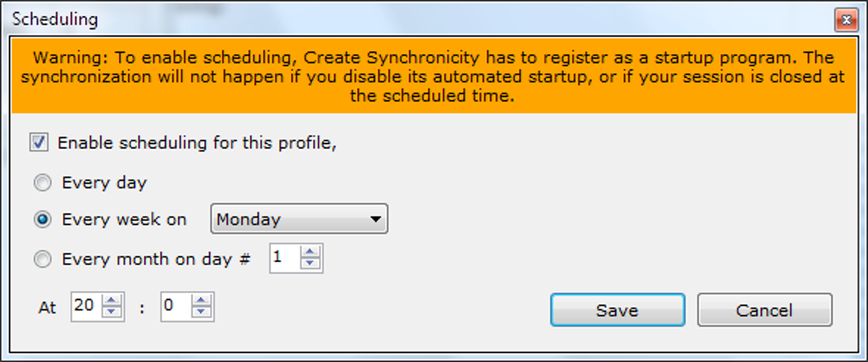This screenshot has width=868, height=362.
Task: Increase the day-of-month number with up arrow
Action: coord(311,253)
